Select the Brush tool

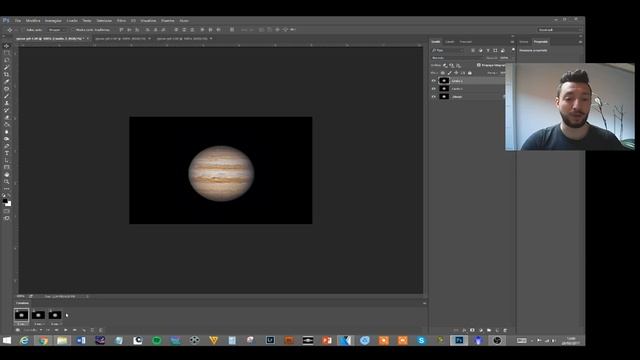7,96
